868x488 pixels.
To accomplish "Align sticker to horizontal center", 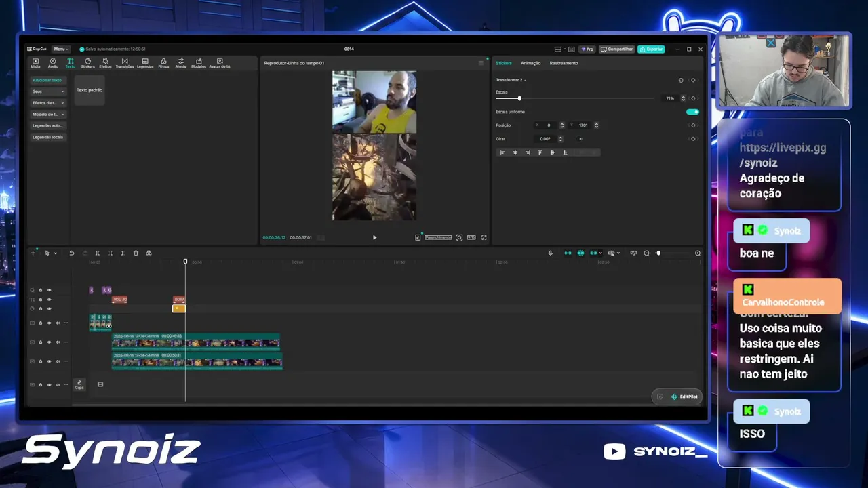I will [x=515, y=152].
